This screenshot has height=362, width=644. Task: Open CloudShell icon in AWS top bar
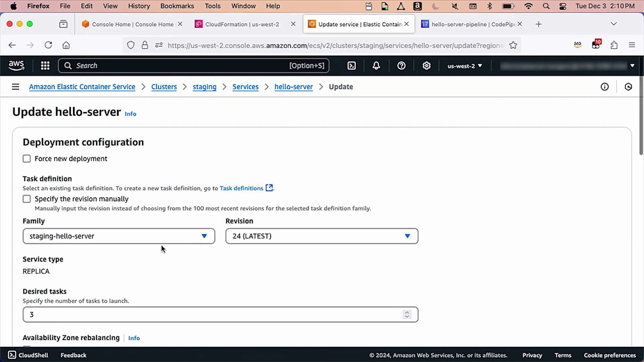352,65
